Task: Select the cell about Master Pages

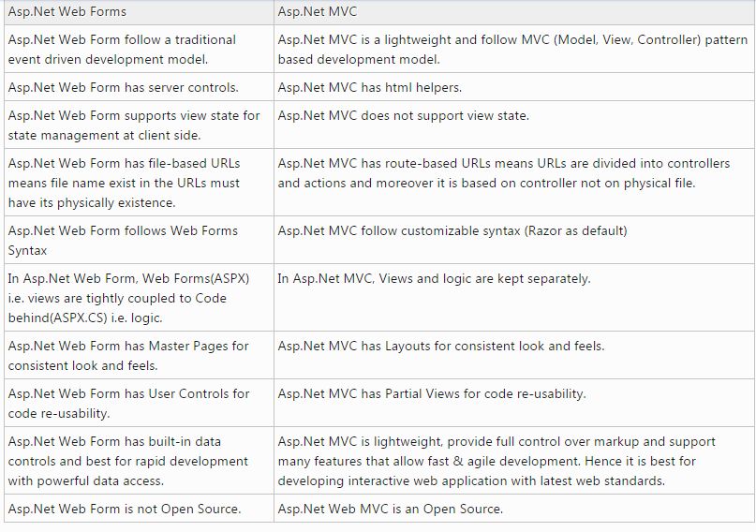Action: (139, 355)
